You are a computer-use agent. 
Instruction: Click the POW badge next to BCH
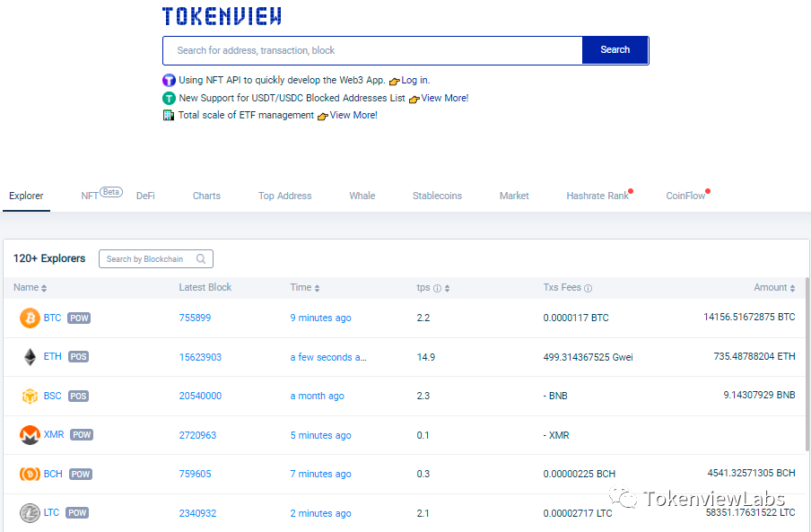pyautogui.click(x=80, y=474)
